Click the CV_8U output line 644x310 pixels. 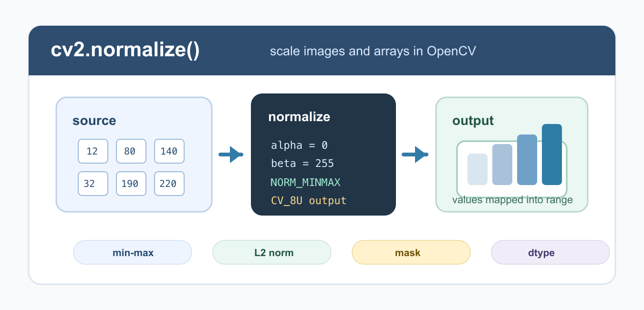click(x=309, y=200)
